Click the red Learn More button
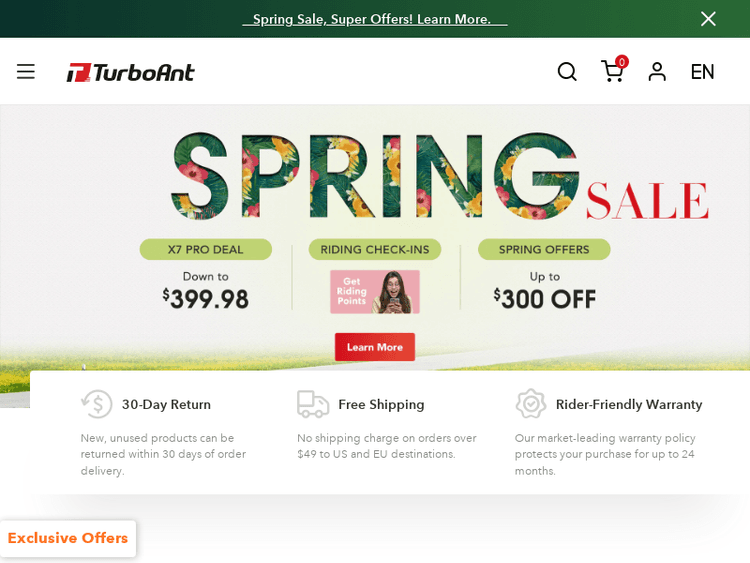This screenshot has height=563, width=750. 375,347
